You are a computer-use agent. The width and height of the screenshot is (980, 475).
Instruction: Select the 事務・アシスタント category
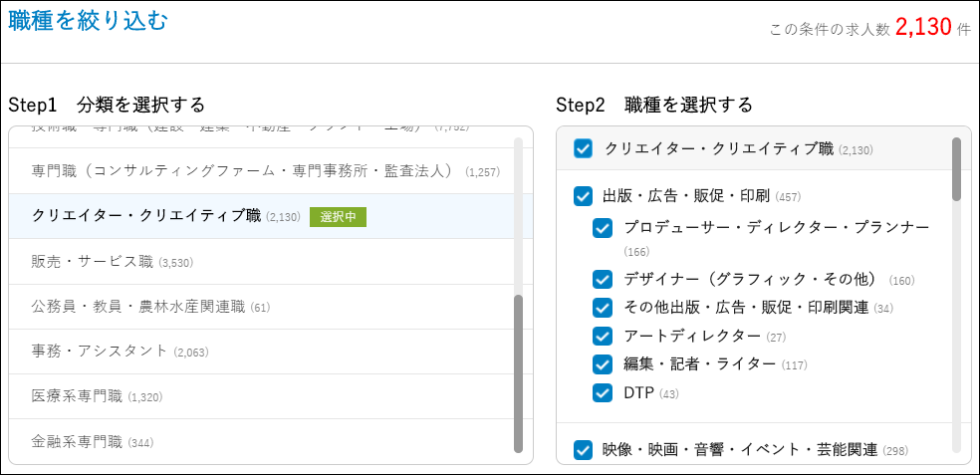[x=100, y=352]
